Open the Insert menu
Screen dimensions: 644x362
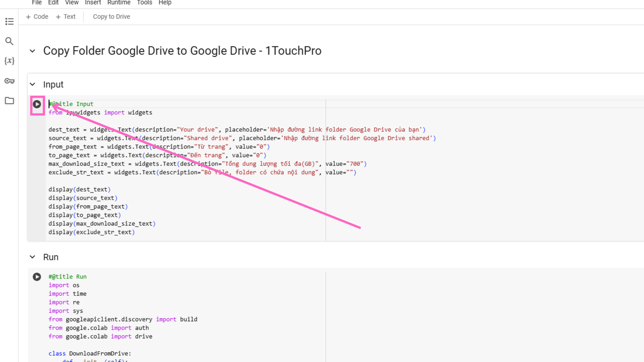(93, 3)
